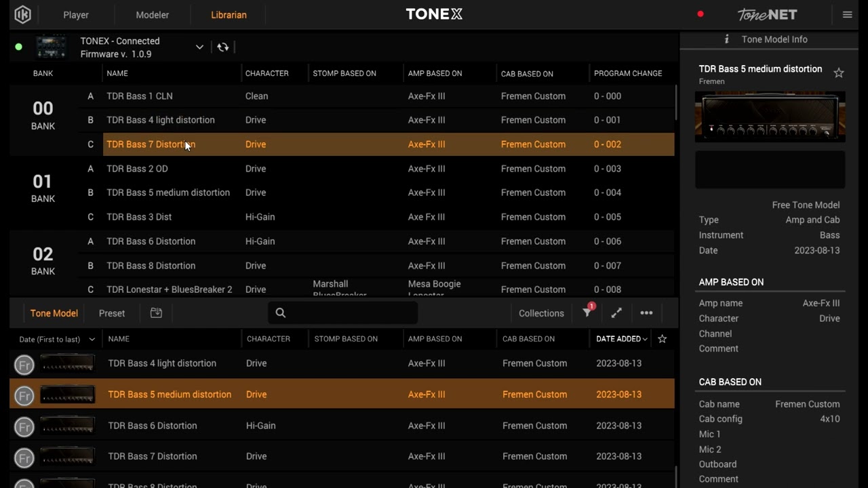868x488 pixels.
Task: Click the search magnifier icon
Action: click(x=281, y=313)
